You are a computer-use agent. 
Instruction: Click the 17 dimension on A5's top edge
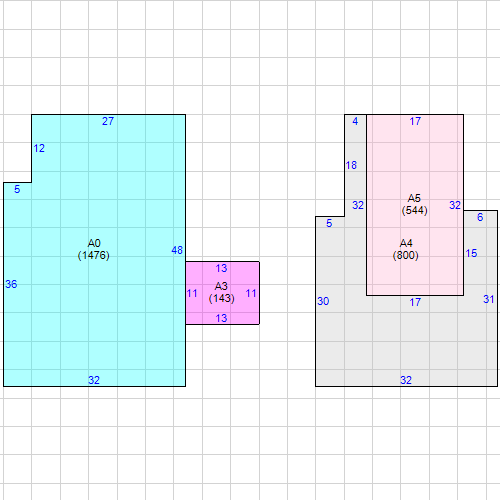click(x=415, y=121)
